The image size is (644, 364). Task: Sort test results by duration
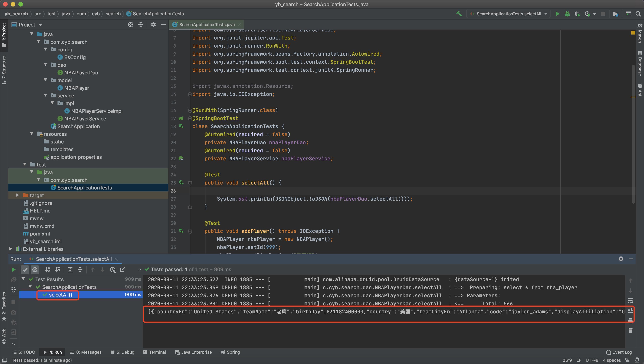click(x=58, y=269)
